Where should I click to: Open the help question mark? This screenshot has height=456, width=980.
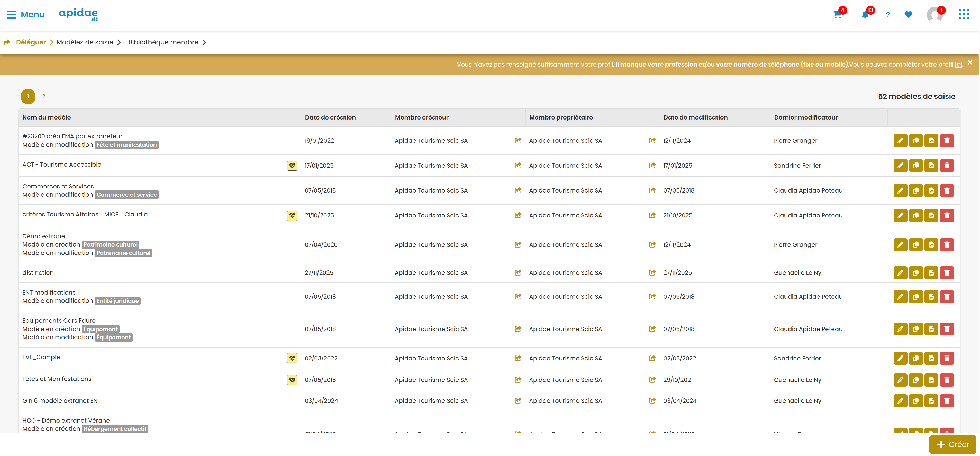tap(887, 14)
